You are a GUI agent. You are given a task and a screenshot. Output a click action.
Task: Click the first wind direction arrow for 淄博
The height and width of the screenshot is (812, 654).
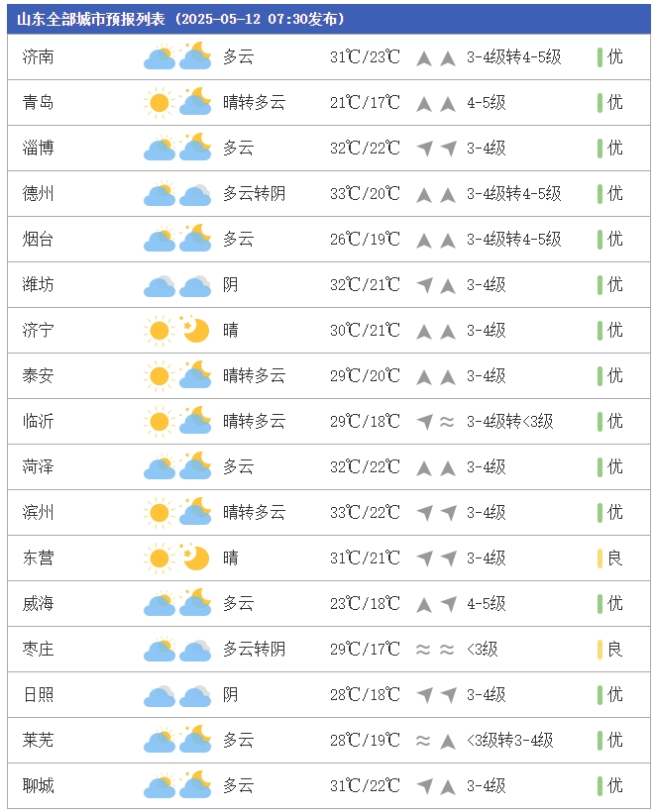click(x=425, y=149)
